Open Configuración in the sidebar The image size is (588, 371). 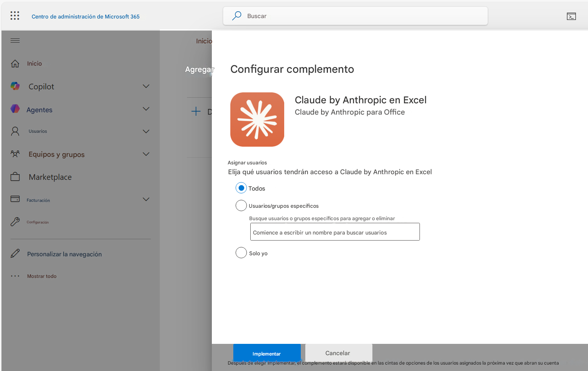(38, 222)
